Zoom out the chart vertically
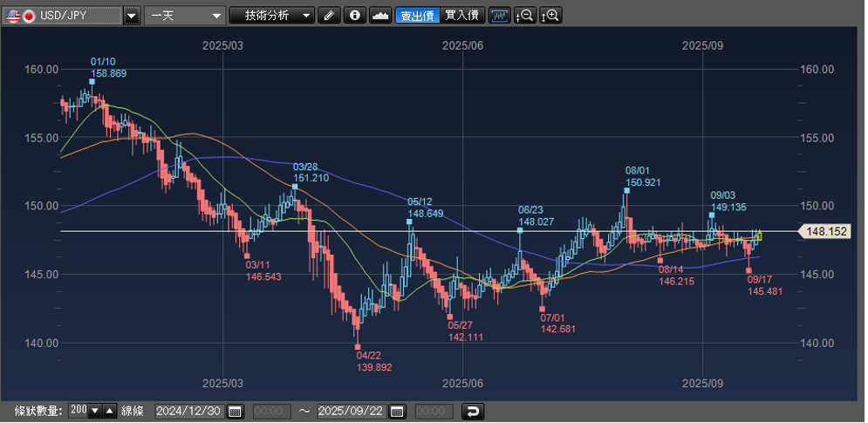 coord(525,16)
